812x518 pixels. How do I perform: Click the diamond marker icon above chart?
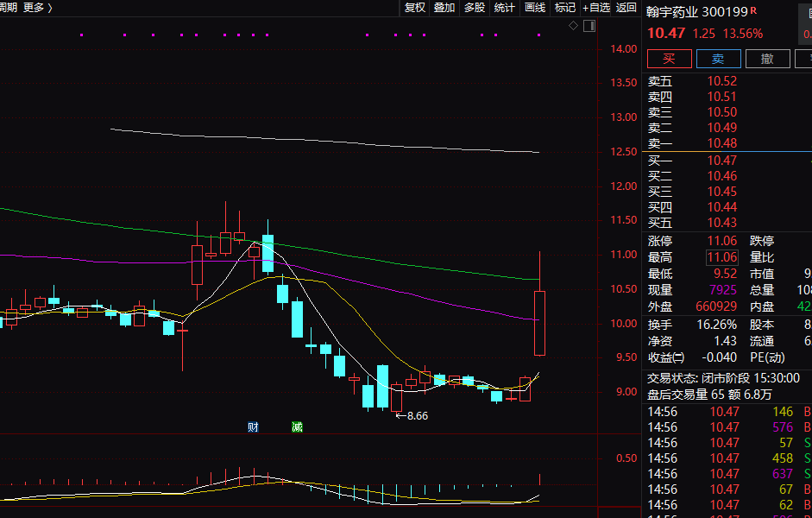(x=573, y=26)
